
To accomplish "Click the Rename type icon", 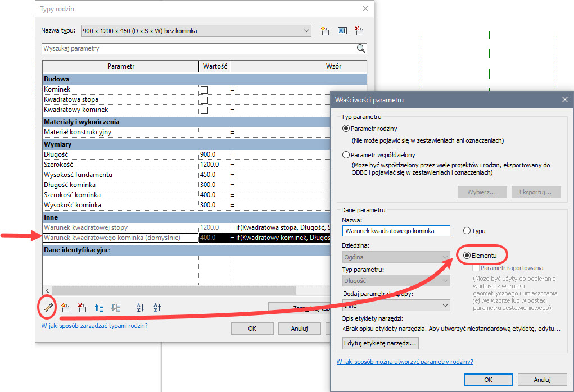I will coord(342,31).
